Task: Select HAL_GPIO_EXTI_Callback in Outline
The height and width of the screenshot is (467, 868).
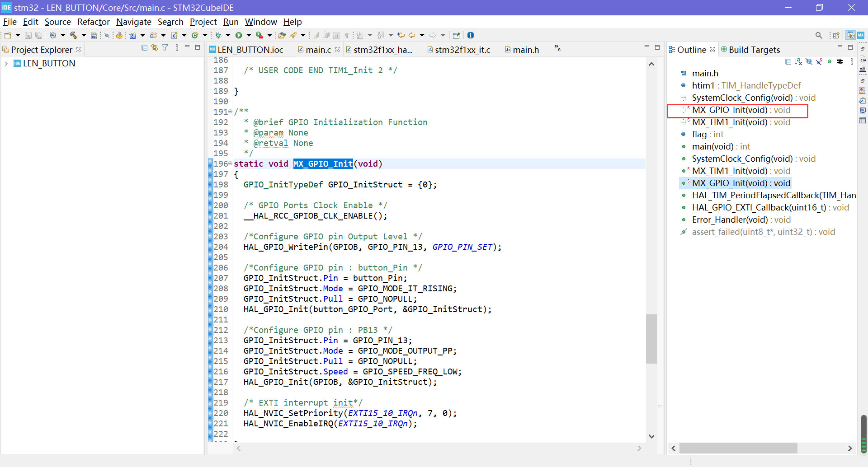Action: pyautogui.click(x=765, y=208)
